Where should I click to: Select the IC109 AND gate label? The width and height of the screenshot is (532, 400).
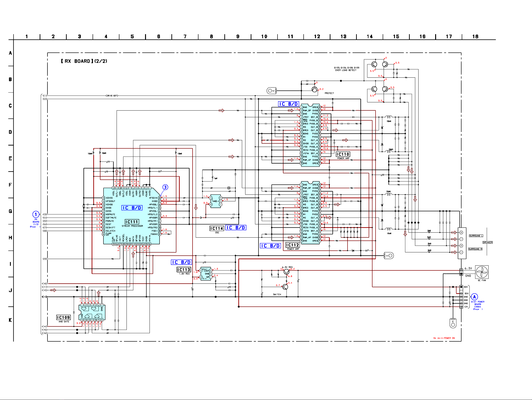[x=63, y=317]
